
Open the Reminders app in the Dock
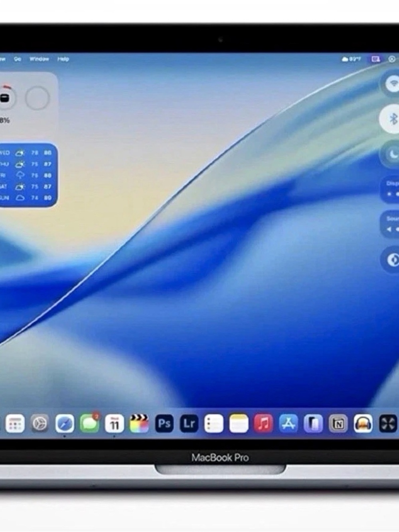214,423
